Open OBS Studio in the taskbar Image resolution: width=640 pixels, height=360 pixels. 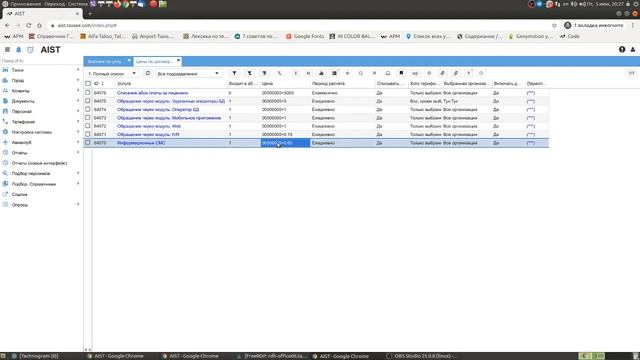coord(421,356)
